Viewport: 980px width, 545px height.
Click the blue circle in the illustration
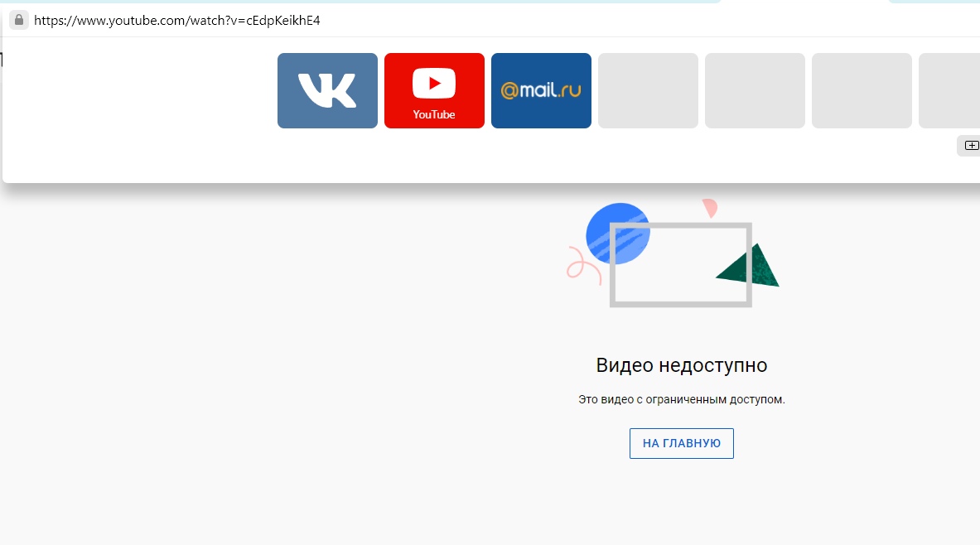(618, 234)
